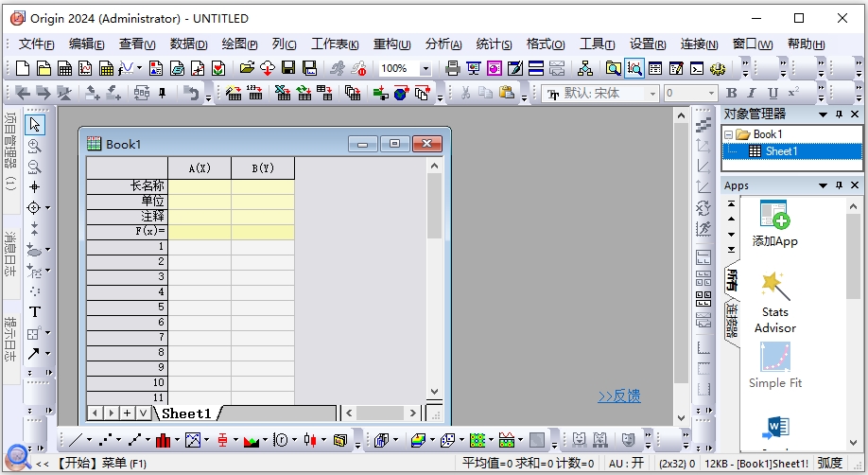Select Sheet1 in Object Manager

tap(792, 151)
